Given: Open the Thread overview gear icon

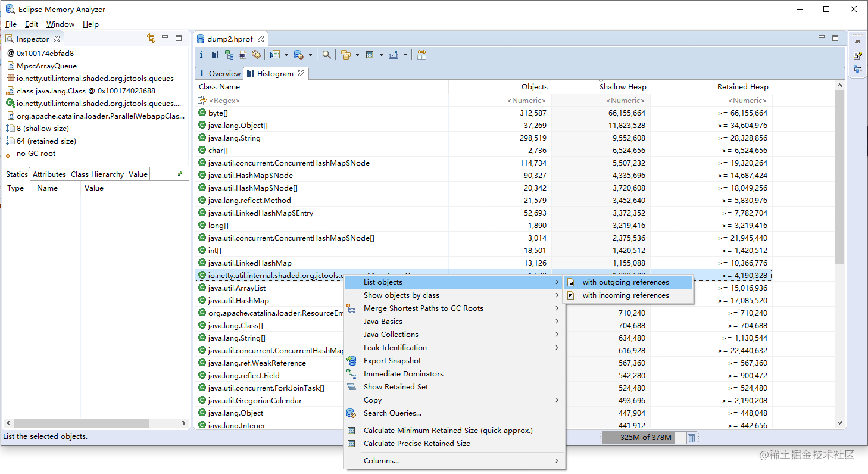Looking at the screenshot, I should (257, 55).
